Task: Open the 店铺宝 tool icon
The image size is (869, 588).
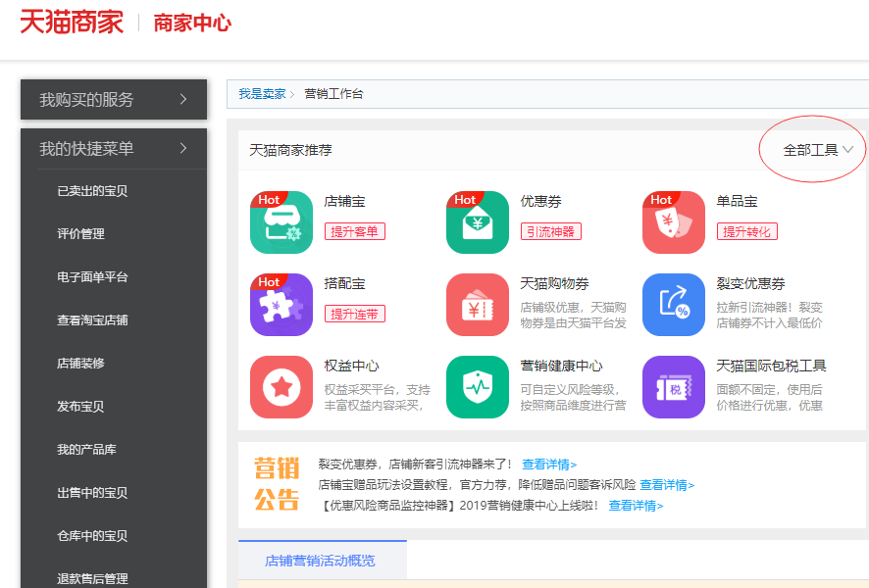Action: point(281,222)
